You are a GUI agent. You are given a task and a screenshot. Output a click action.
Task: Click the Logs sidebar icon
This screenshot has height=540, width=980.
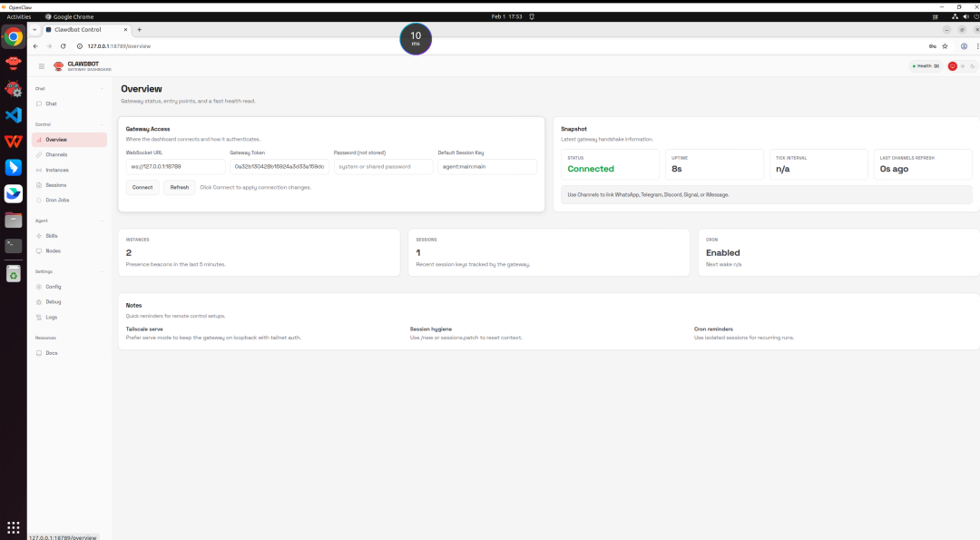coord(39,317)
